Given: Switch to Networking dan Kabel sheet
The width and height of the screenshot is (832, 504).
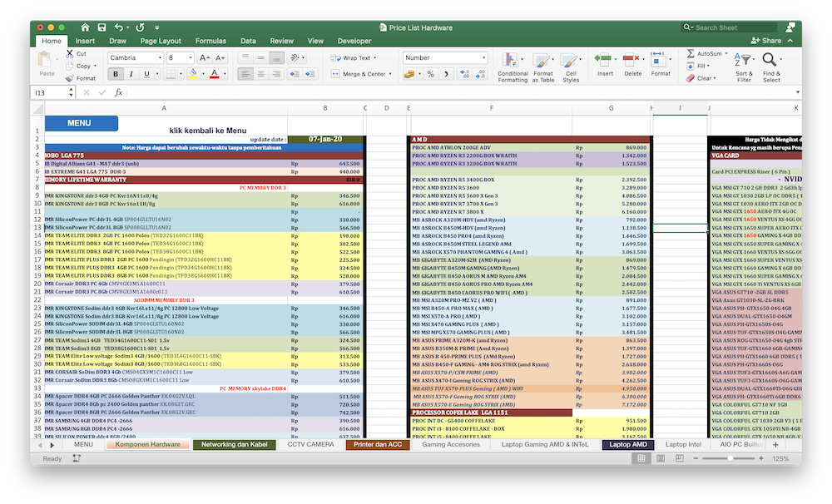Looking at the screenshot, I should 234,445.
